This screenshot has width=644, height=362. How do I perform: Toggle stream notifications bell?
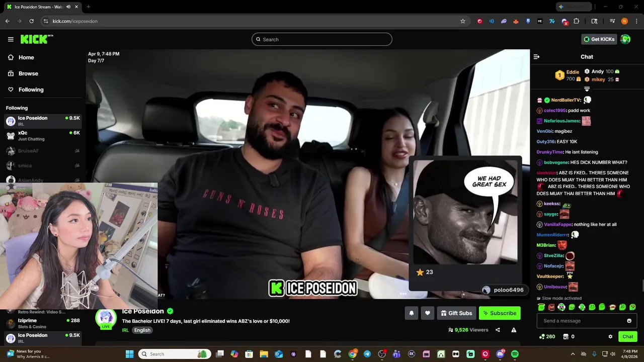(411, 313)
